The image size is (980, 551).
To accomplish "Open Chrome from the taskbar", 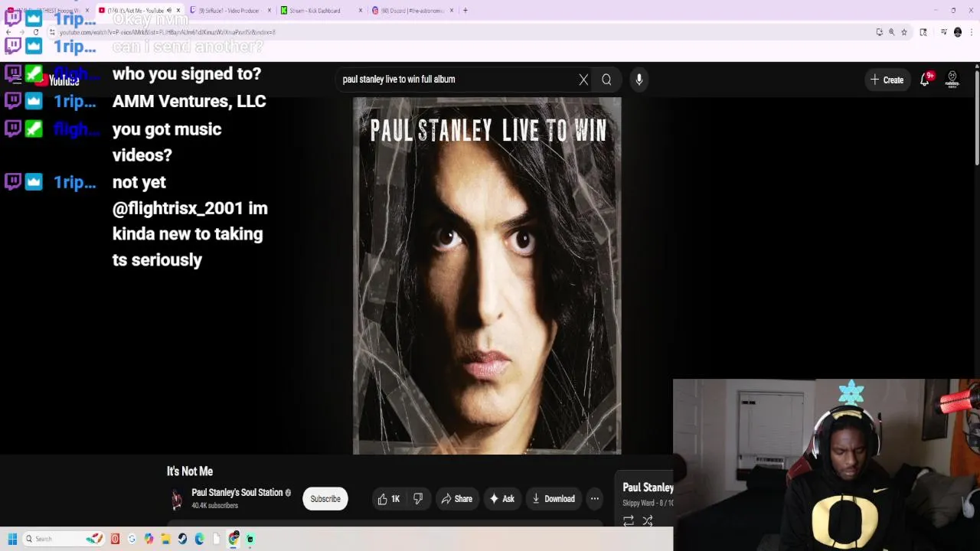I will (234, 539).
